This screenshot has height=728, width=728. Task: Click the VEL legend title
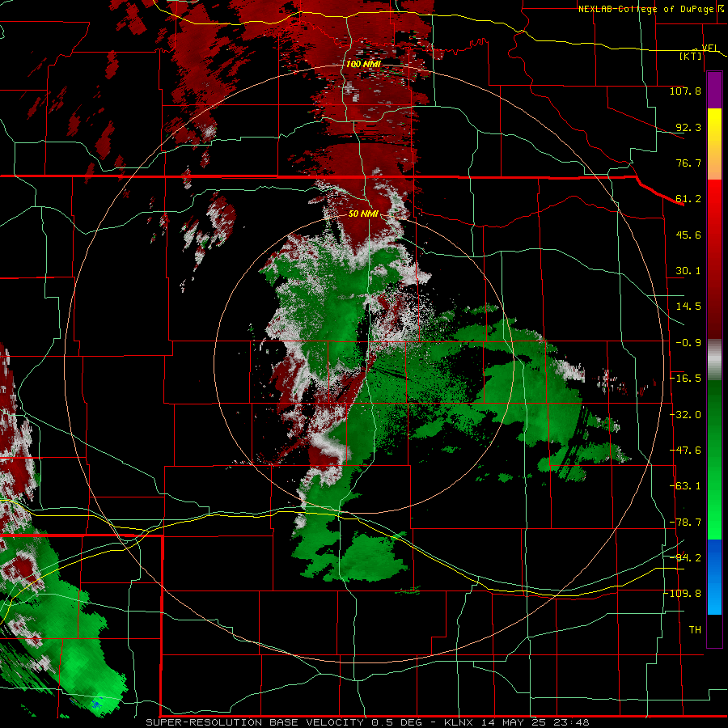click(x=710, y=48)
